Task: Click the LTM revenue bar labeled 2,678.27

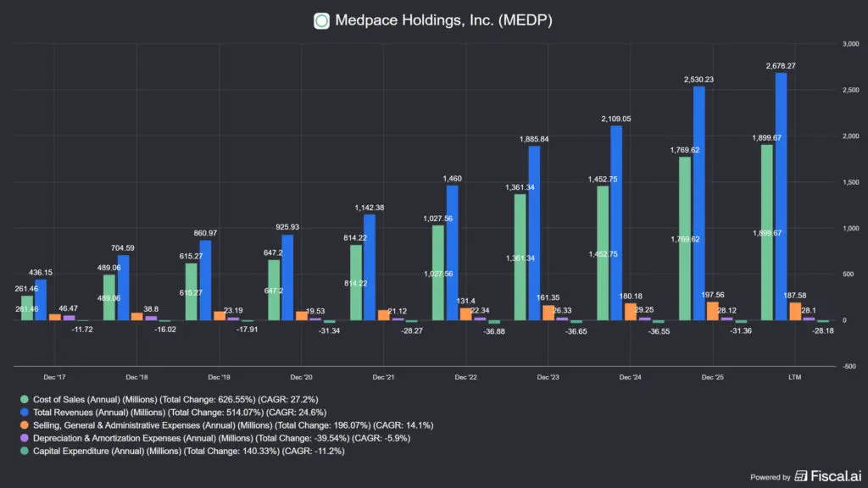Action: pyautogui.click(x=781, y=197)
